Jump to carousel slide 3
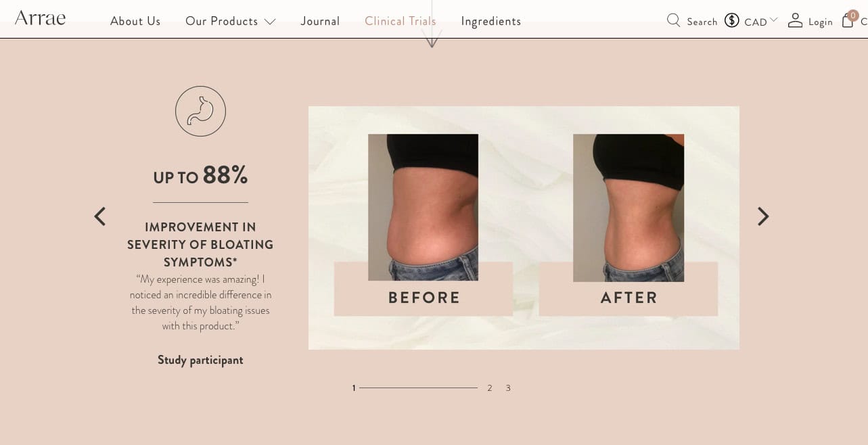Image resolution: width=868 pixels, height=445 pixels. (508, 388)
